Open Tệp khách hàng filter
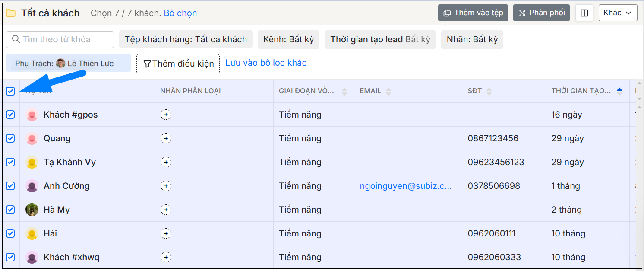 186,39
